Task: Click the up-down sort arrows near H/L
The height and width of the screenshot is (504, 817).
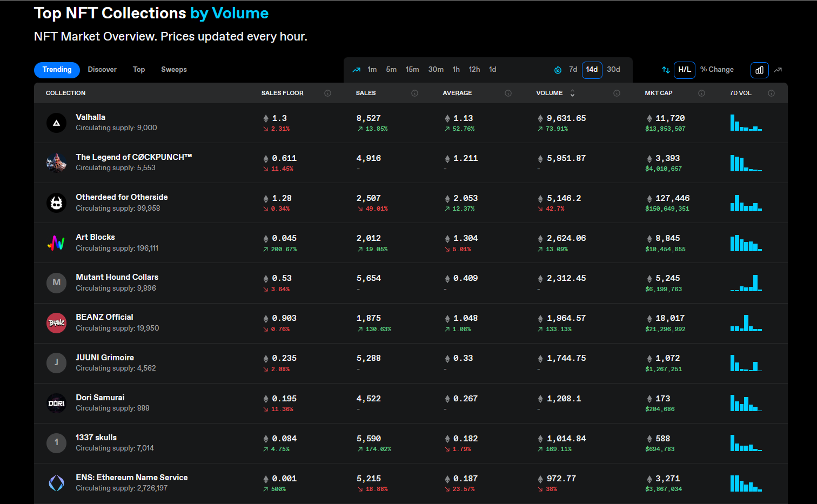Action: coord(666,70)
